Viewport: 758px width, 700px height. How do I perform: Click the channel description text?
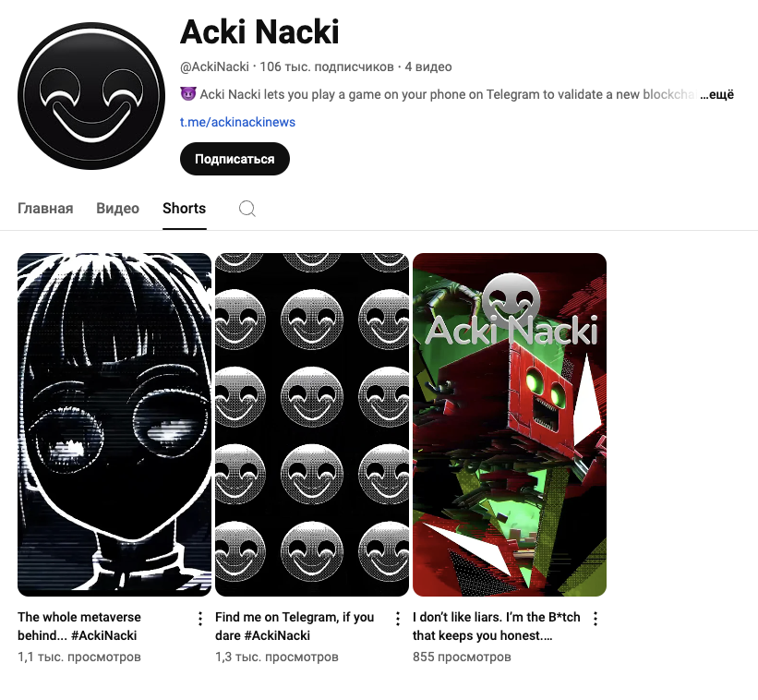click(x=439, y=94)
